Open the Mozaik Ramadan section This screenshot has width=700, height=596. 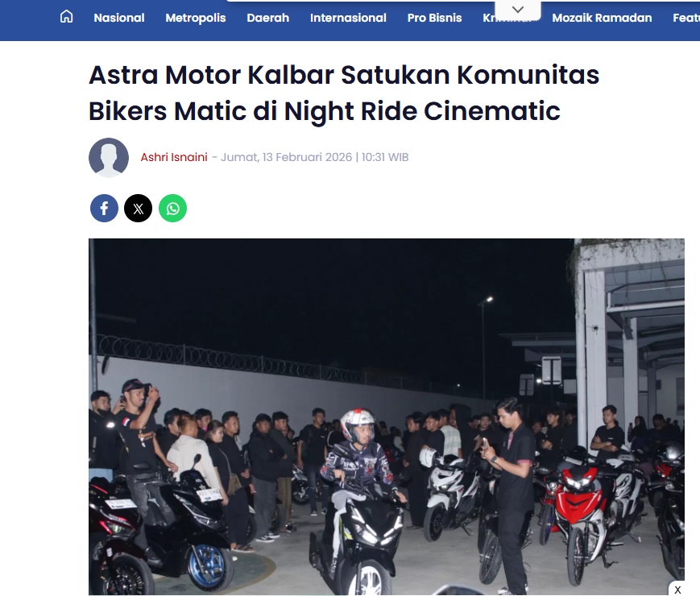(x=602, y=18)
